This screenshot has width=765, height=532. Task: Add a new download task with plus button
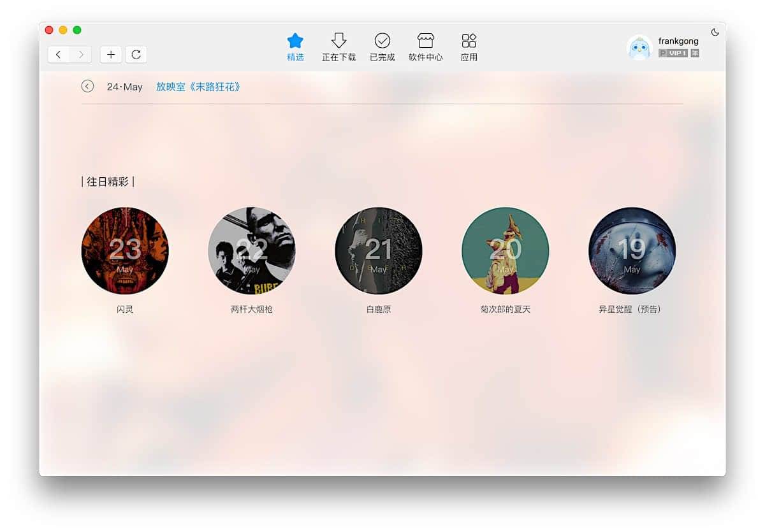click(111, 55)
